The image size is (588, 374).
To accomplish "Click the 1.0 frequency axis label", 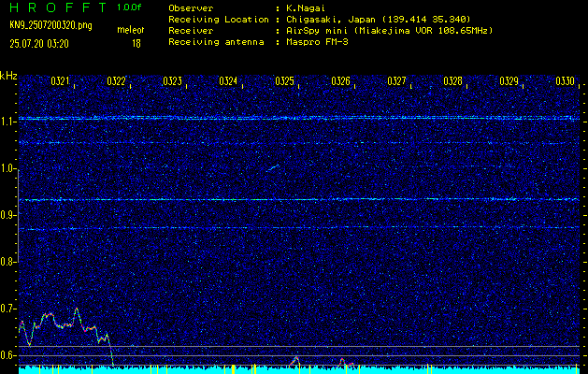I will [7, 169].
